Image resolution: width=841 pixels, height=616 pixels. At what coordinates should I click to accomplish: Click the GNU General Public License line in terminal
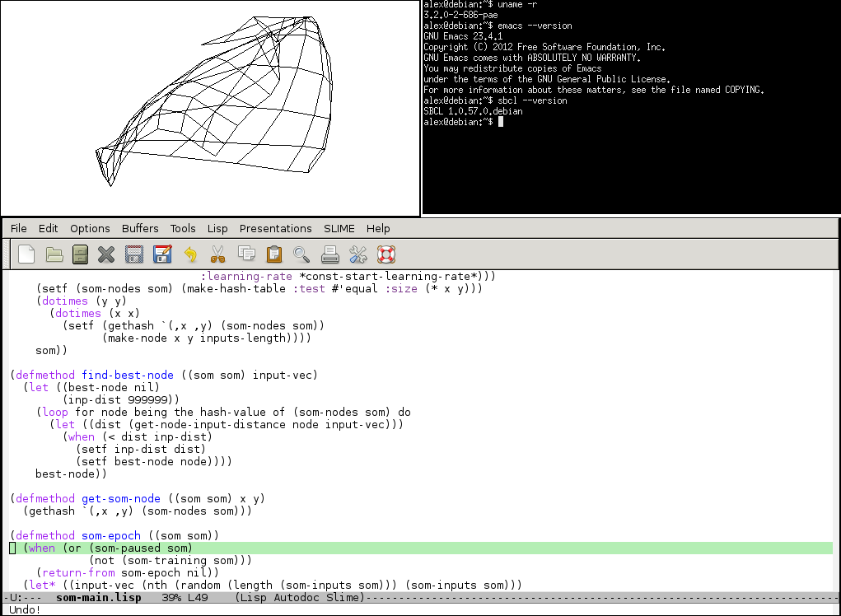tap(547, 79)
